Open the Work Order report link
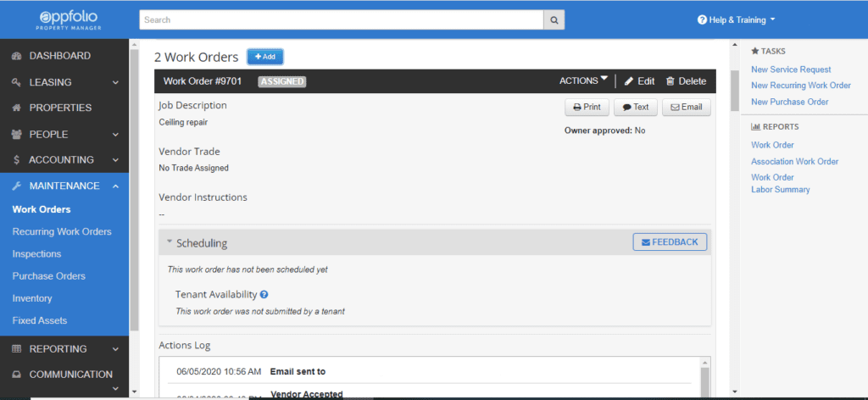The height and width of the screenshot is (400, 868). pos(772,145)
